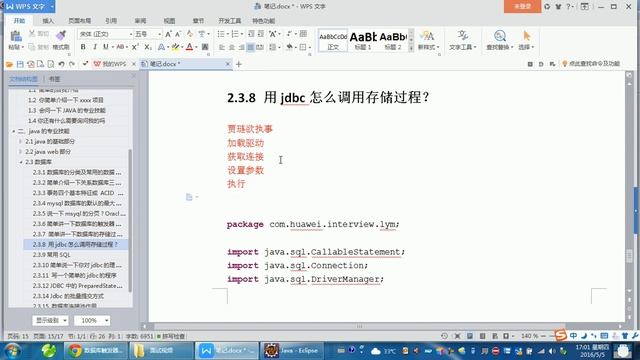Viewport: 640px width, 360px height.
Task: Click the open folder icon in quick toolbar
Action: [9, 64]
